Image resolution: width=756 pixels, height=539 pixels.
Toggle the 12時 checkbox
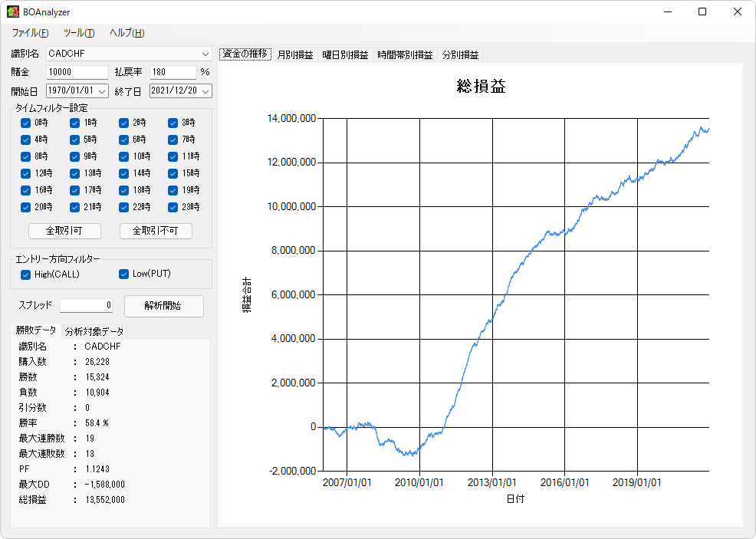[25, 173]
